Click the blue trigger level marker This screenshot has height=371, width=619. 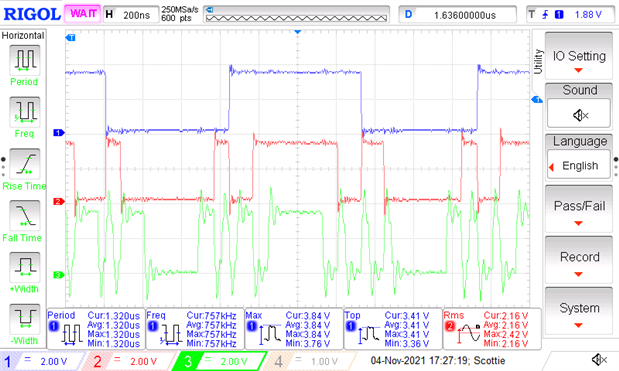coord(537,99)
